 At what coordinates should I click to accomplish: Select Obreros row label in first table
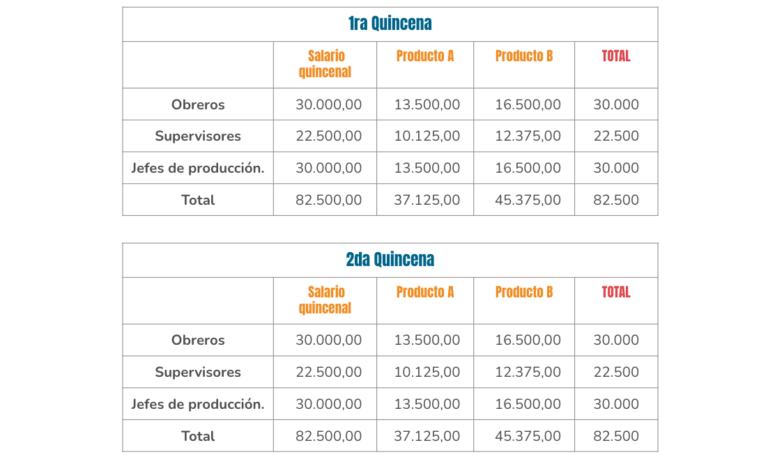pyautogui.click(x=198, y=104)
